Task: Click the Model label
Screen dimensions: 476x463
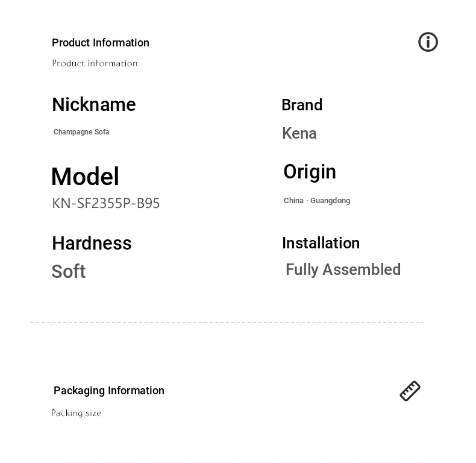Action: tap(86, 176)
